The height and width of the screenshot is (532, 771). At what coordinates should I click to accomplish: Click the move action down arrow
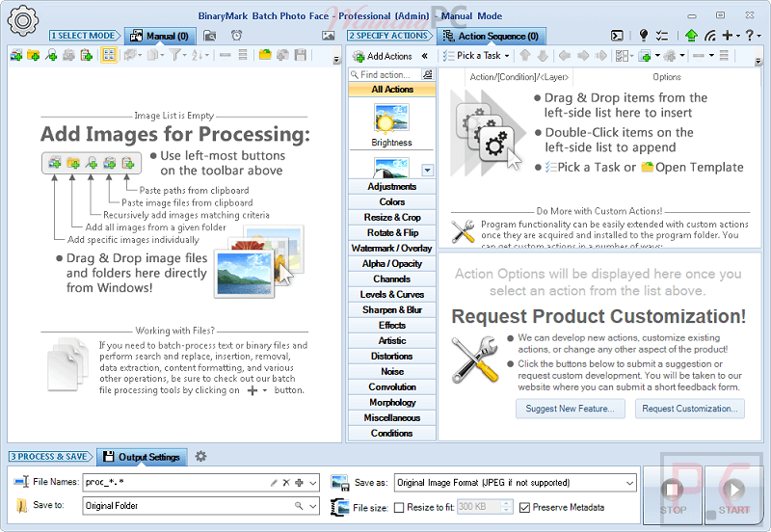click(x=543, y=56)
